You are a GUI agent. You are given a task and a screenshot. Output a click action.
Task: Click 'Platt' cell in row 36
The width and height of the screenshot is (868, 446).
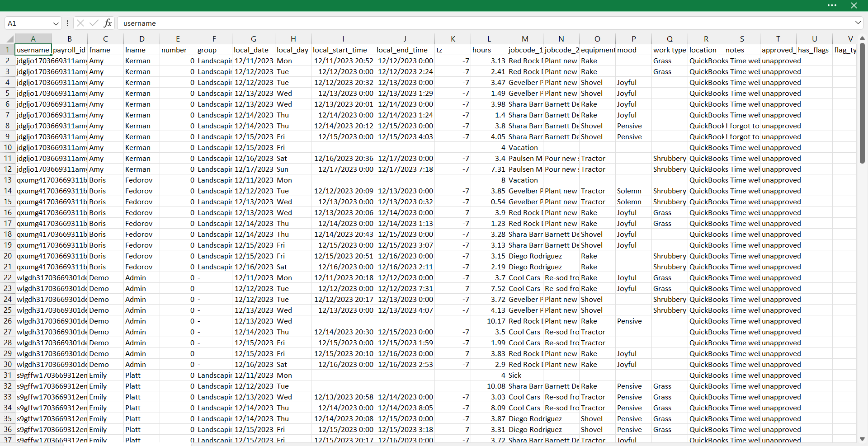tap(142, 429)
